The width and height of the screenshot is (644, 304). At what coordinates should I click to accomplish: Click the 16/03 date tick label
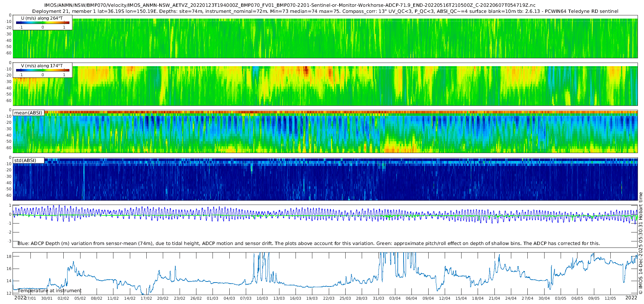(296, 298)
